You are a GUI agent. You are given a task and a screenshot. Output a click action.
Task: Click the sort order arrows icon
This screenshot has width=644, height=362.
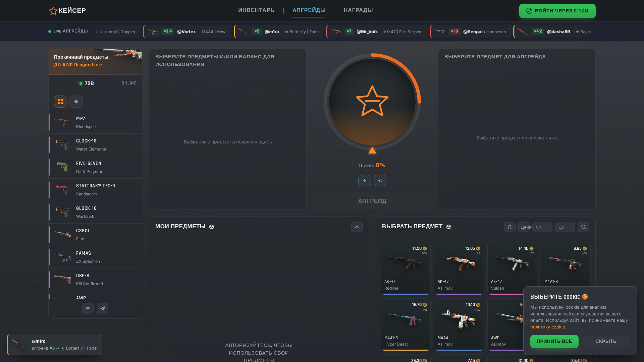pos(510,227)
